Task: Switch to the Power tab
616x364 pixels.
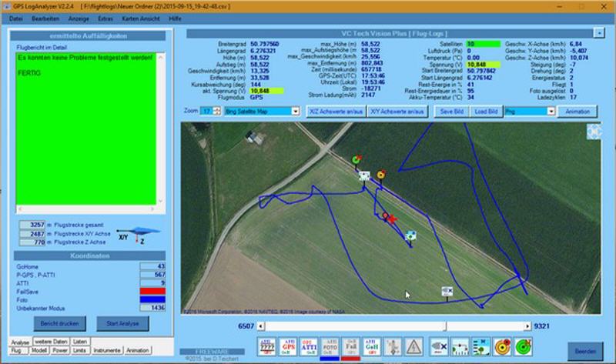Action: coord(60,350)
